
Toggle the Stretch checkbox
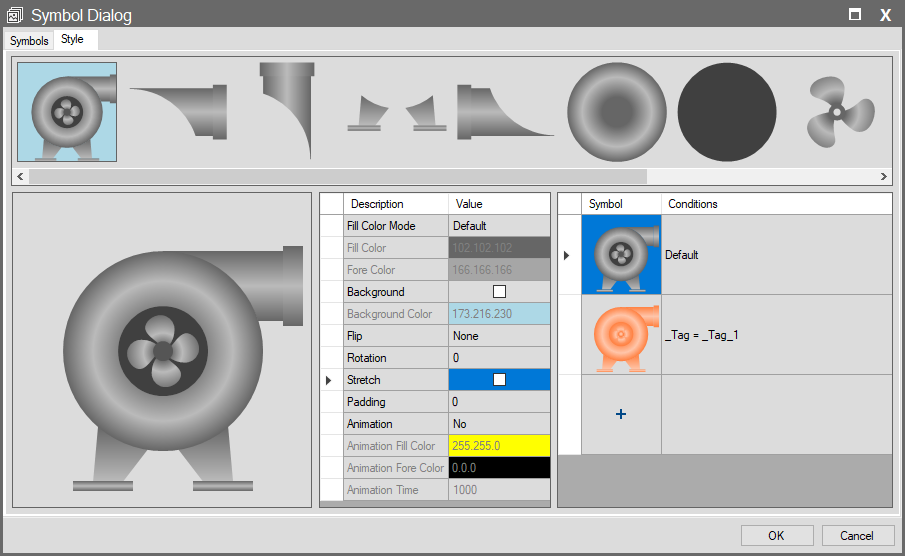[499, 380]
